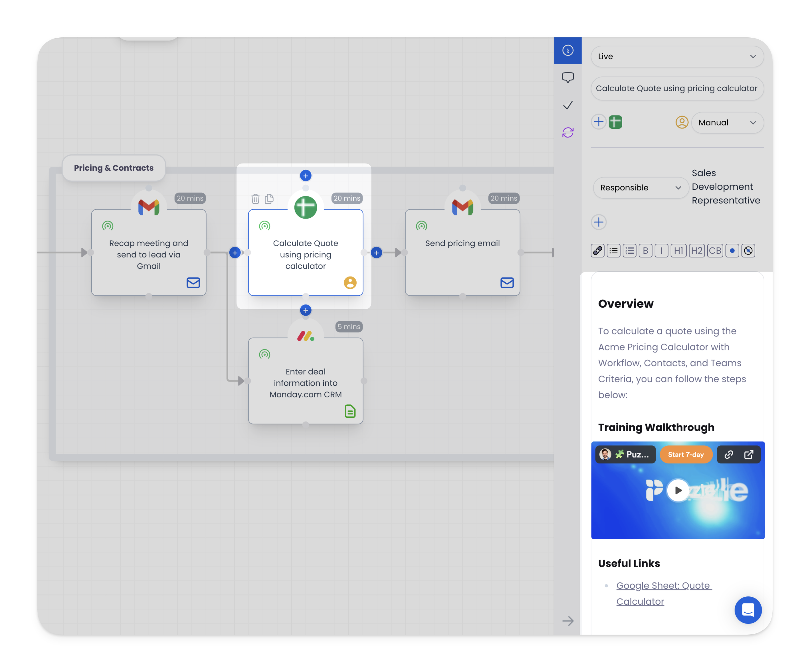Select Recap meeting Gmail step card

click(x=148, y=253)
